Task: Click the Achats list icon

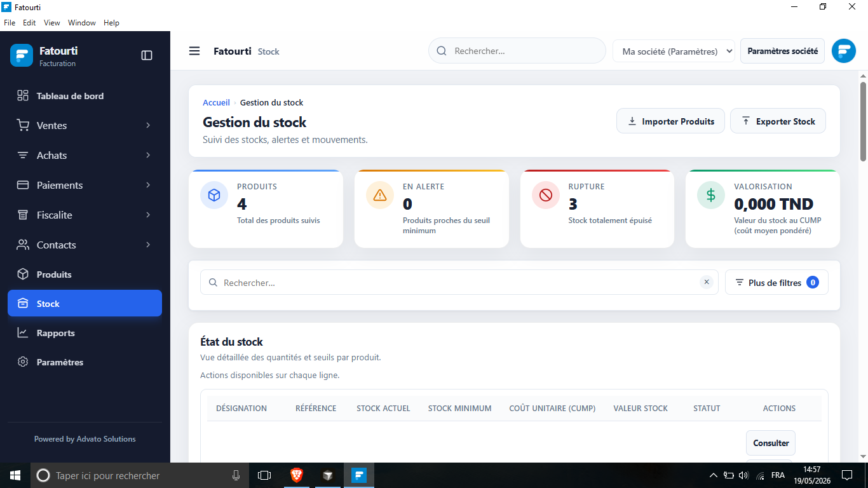Action: (x=23, y=155)
